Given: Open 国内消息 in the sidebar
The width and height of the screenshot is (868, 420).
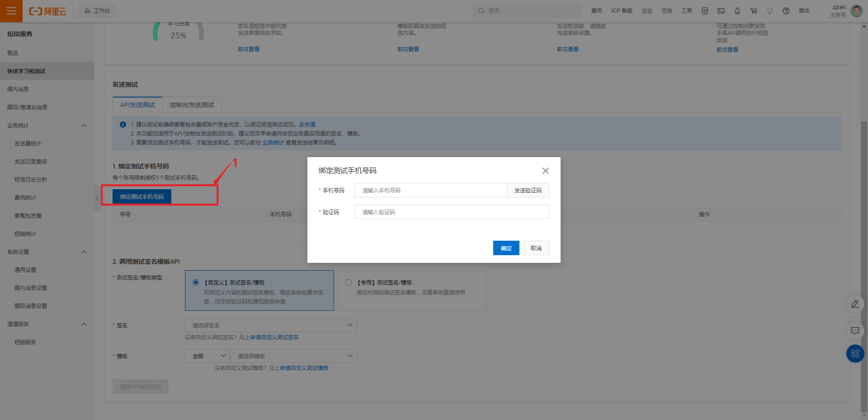Looking at the screenshot, I should [x=18, y=89].
